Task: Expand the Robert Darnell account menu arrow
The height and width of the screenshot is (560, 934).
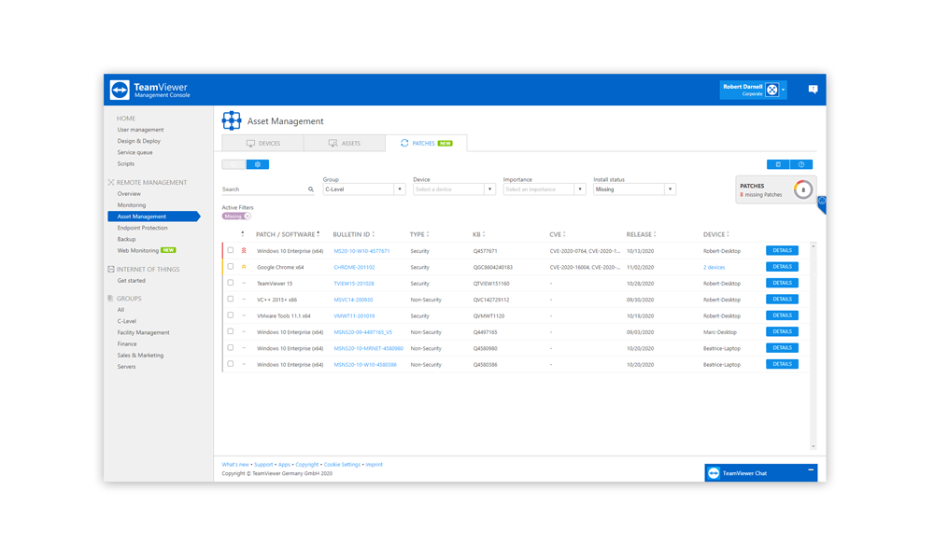Action: pos(784,90)
